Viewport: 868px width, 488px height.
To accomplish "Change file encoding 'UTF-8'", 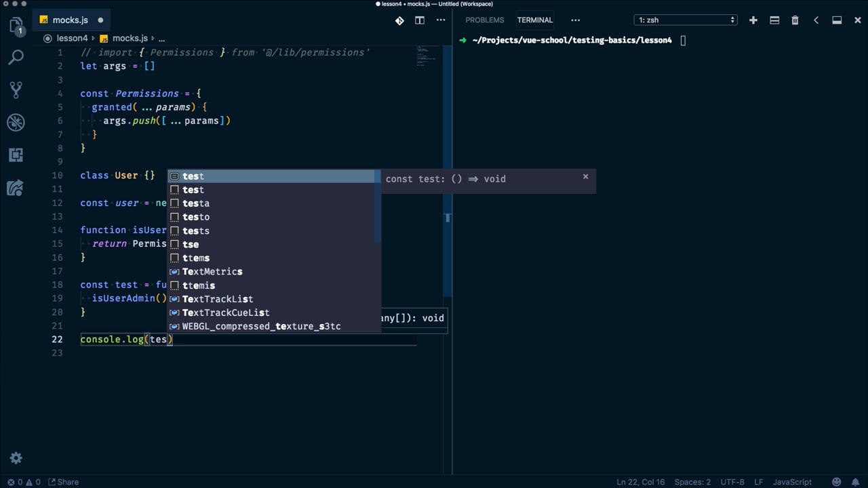I will (732, 482).
